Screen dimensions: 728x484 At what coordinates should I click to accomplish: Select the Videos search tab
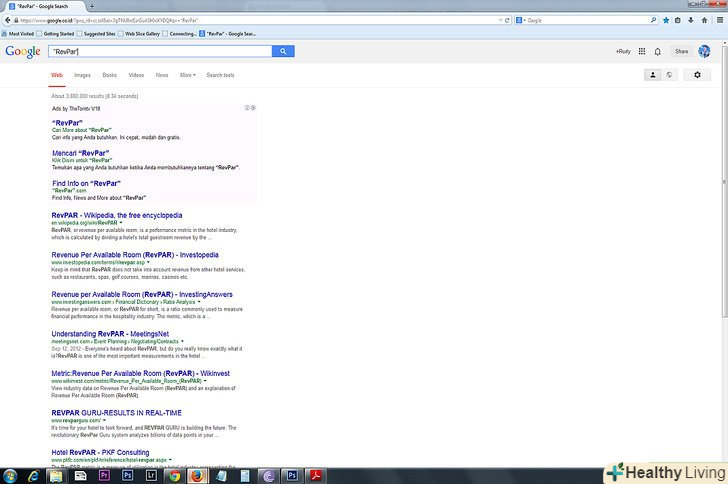136,75
